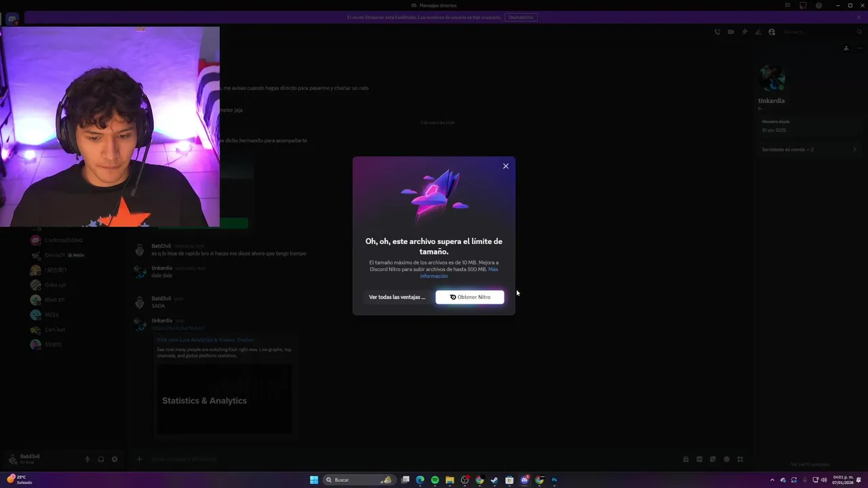Open the weather widget showing 29°C

pyautogui.click(x=19, y=479)
